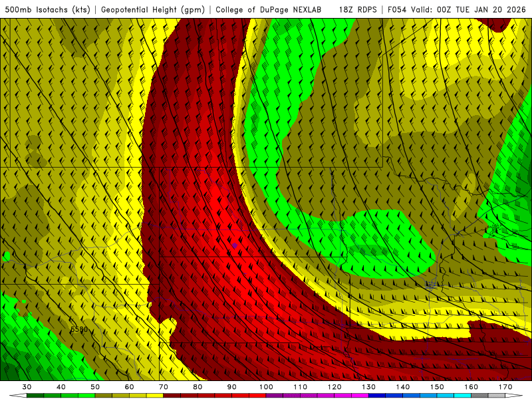Image resolution: width=532 pixels, height=399 pixels.
Task: Click the 160 knot legend label
Action: (x=471, y=387)
